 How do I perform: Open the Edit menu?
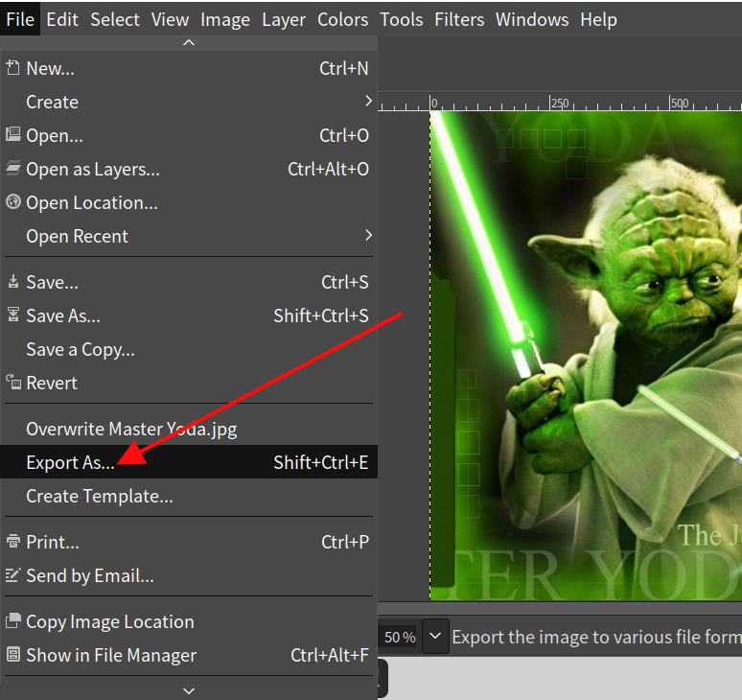[62, 19]
